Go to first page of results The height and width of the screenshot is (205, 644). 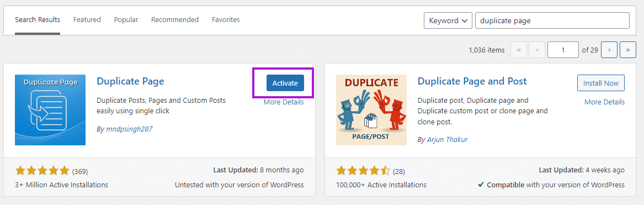(519, 50)
